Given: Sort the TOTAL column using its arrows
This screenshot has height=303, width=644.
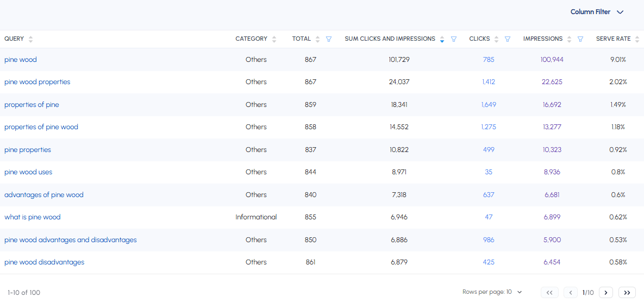Looking at the screenshot, I should tap(317, 39).
